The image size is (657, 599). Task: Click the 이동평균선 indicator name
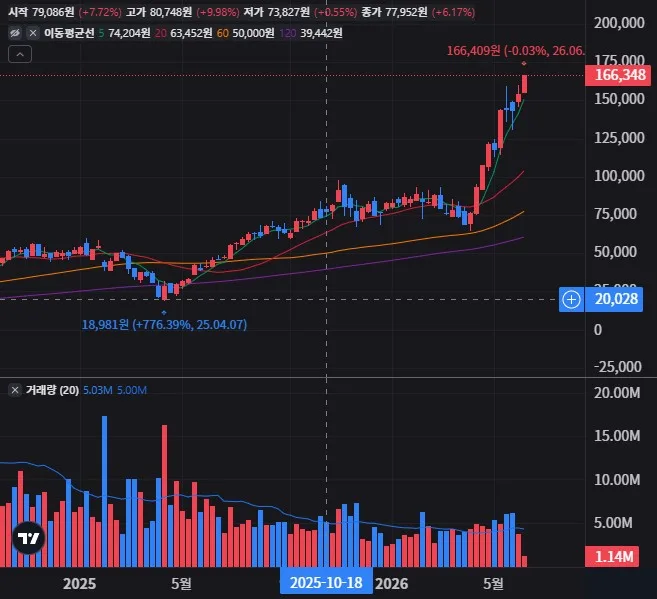tap(69, 33)
